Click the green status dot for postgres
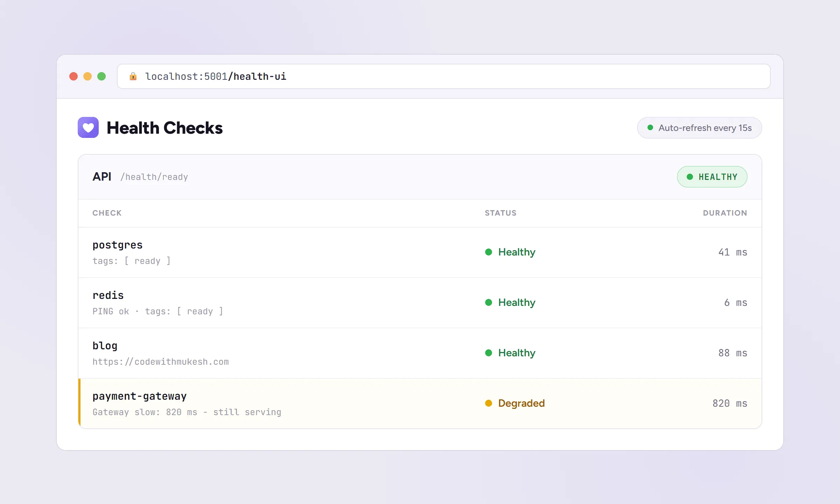The width and height of the screenshot is (840, 504). click(489, 252)
